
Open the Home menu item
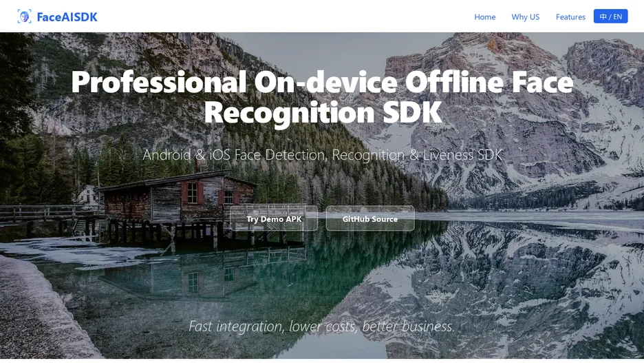(x=484, y=17)
